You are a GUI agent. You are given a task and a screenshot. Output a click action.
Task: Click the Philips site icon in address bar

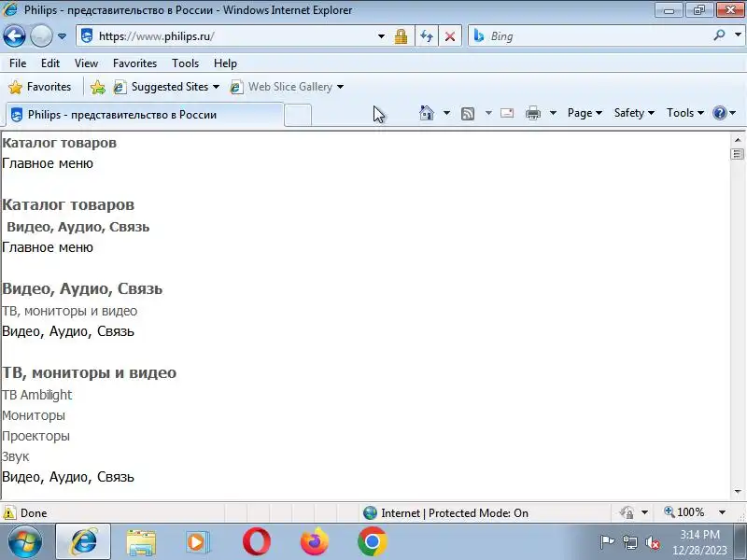[x=87, y=35]
